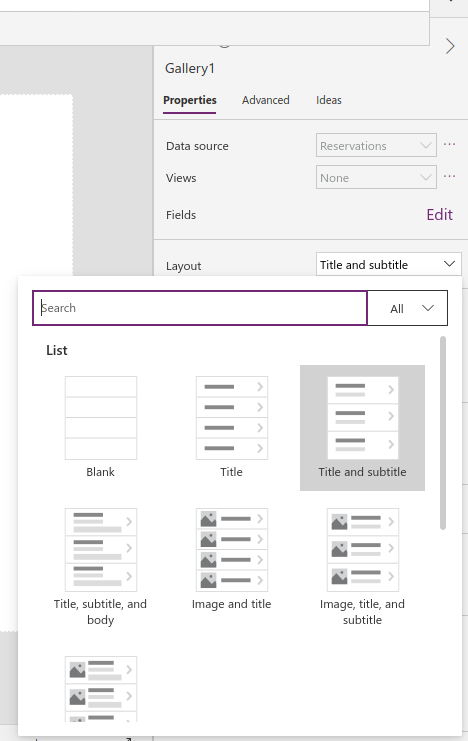This screenshot has height=741, width=468.
Task: Expand the Reservations data source dropdown
Action: click(376, 146)
